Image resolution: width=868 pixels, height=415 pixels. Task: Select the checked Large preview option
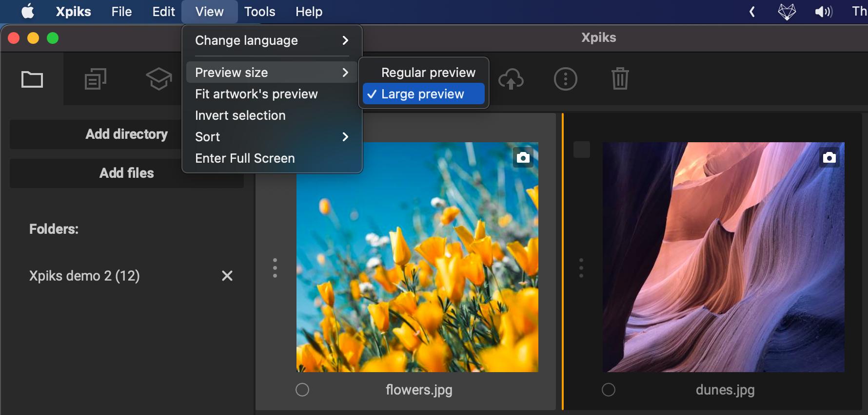[x=424, y=94]
